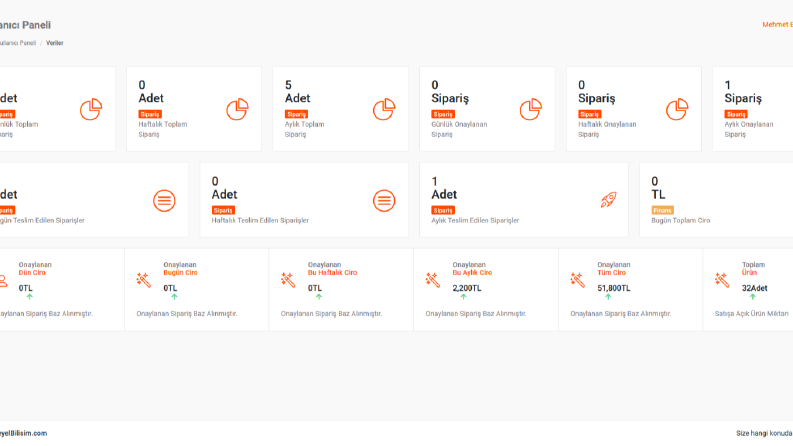Click the Finans badge in Bugün Toplam Ciro card
The height and width of the screenshot is (446, 793).
pos(663,210)
